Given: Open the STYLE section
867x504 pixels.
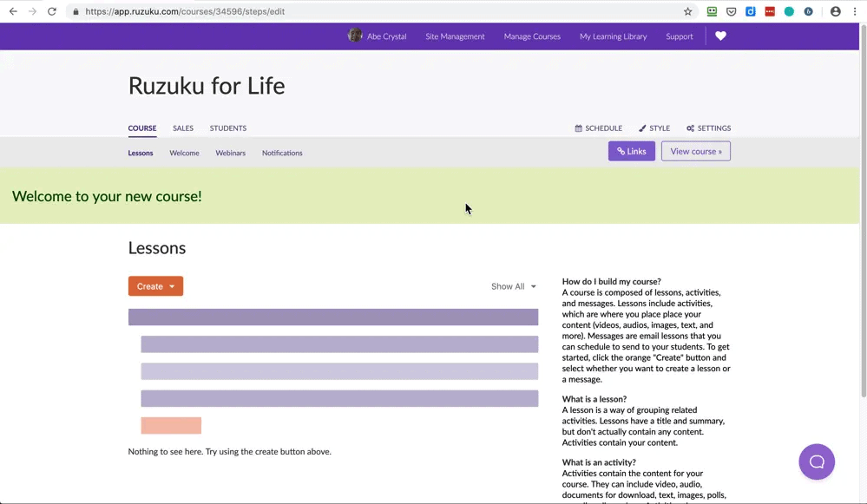Looking at the screenshot, I should coord(654,128).
